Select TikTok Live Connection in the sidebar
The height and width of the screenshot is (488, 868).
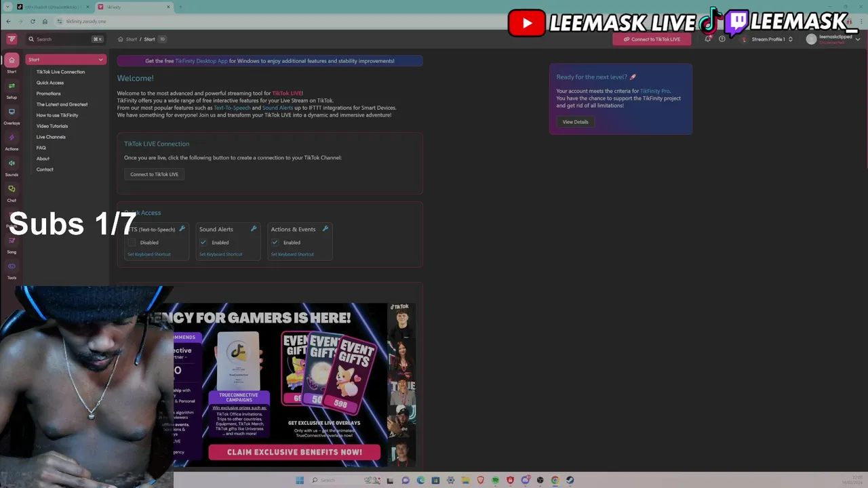point(60,72)
